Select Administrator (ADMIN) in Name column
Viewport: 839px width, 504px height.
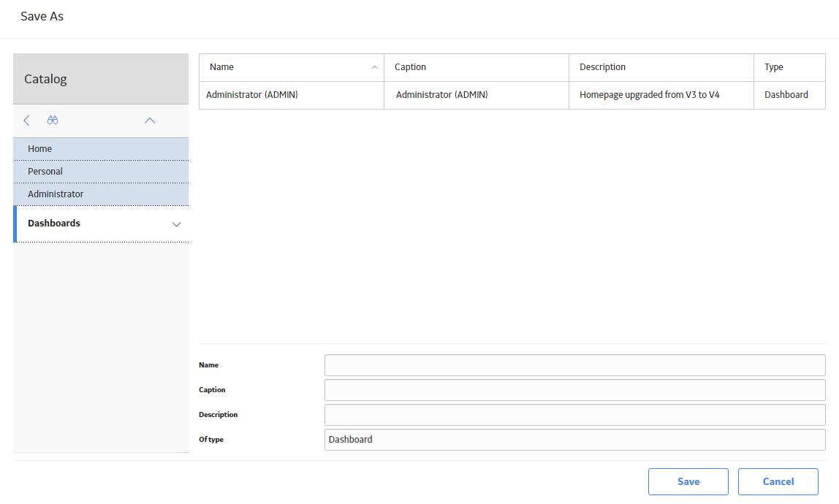pyautogui.click(x=292, y=95)
